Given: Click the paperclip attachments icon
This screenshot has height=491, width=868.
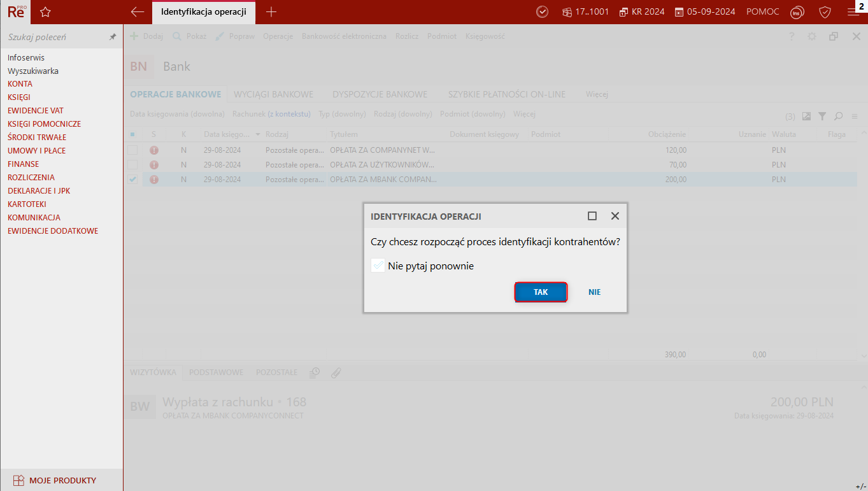Looking at the screenshot, I should [x=336, y=373].
